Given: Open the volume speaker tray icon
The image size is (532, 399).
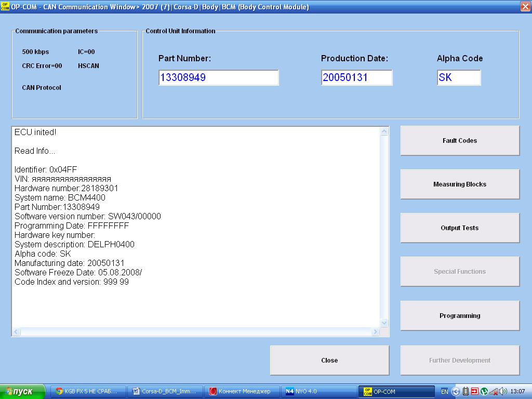Looking at the screenshot, I should (503, 392).
